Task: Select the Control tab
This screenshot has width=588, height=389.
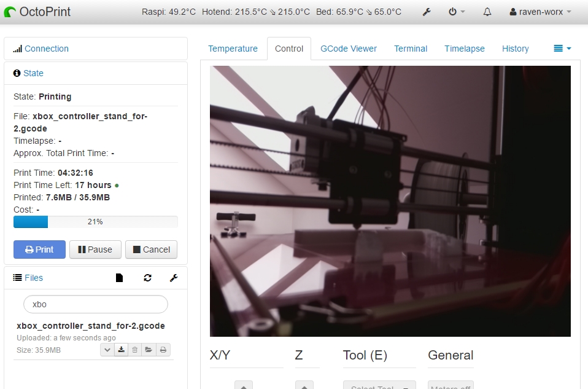Action: point(288,49)
